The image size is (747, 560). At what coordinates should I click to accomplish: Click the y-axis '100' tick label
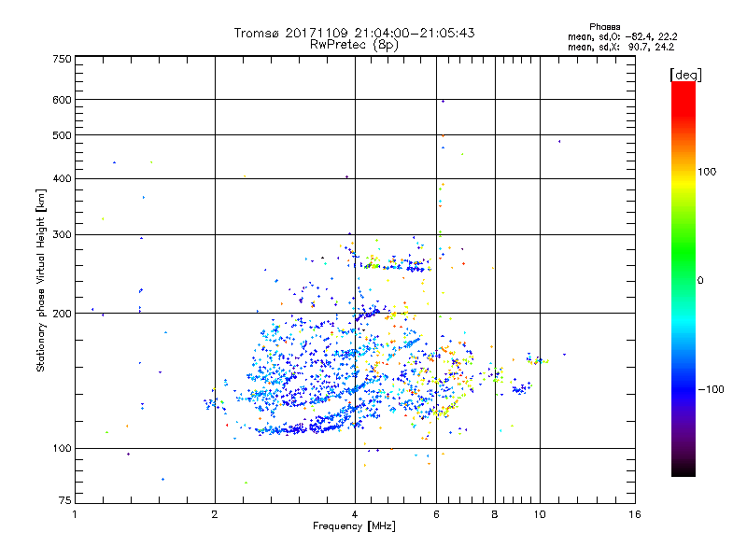pyautogui.click(x=62, y=448)
